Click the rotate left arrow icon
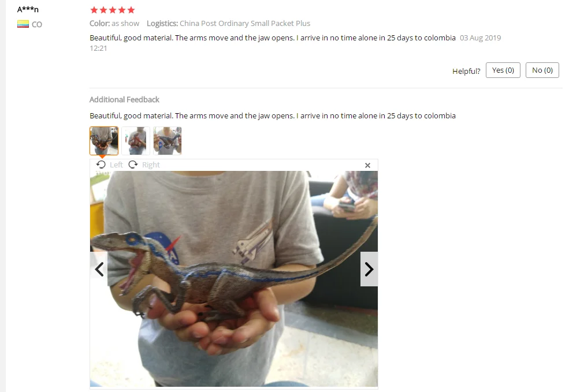Viewport: 569px width, 392px height. (x=101, y=165)
